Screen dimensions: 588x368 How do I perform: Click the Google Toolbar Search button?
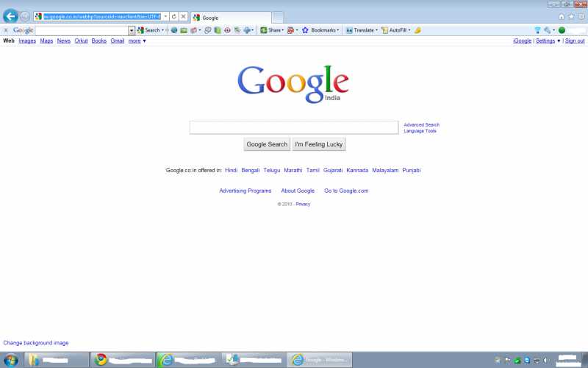click(148, 30)
